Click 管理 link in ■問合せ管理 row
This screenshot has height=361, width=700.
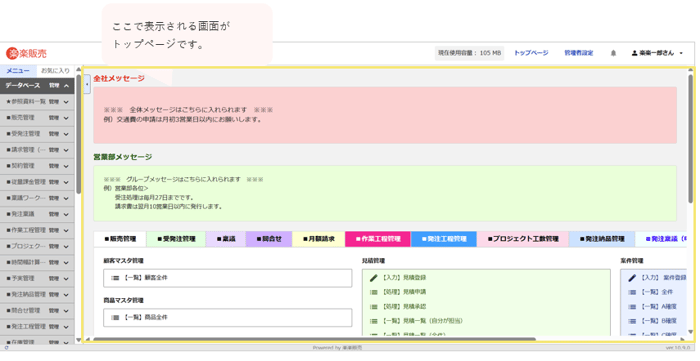click(x=54, y=311)
